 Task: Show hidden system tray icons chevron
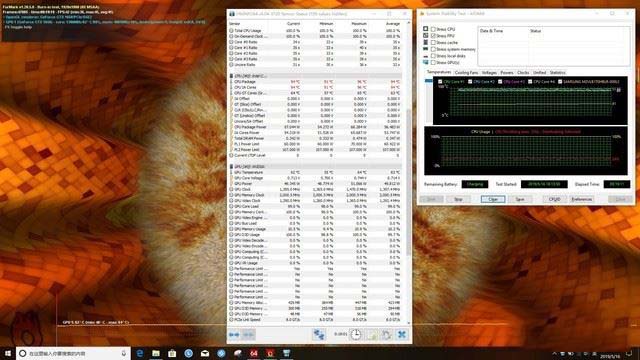pyautogui.click(x=554, y=354)
